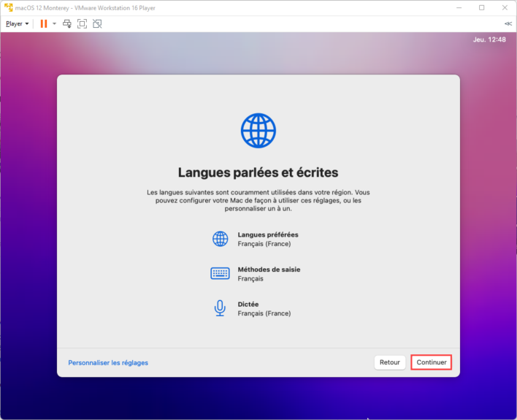This screenshot has height=420, width=517.
Task: Close the VMware Player window
Action: pos(505,7)
